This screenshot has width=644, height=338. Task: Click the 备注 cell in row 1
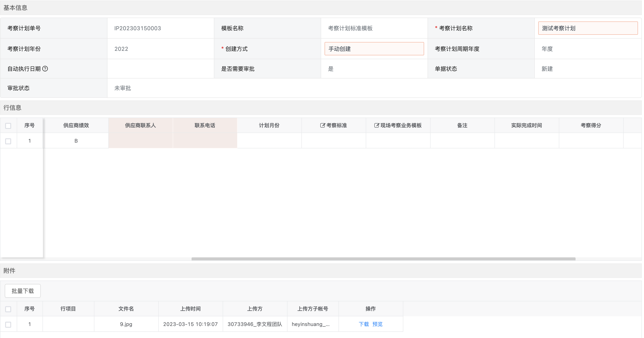click(462, 141)
